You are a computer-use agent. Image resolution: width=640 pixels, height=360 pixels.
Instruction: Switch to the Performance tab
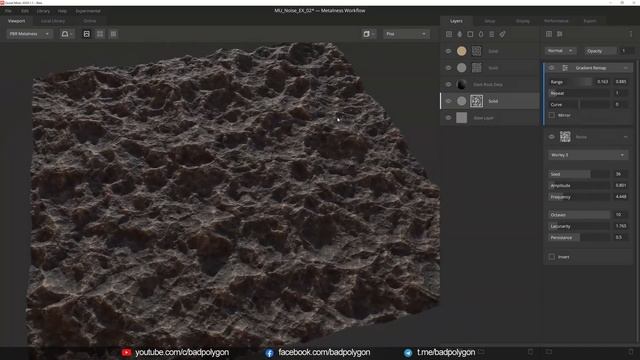tap(556, 21)
